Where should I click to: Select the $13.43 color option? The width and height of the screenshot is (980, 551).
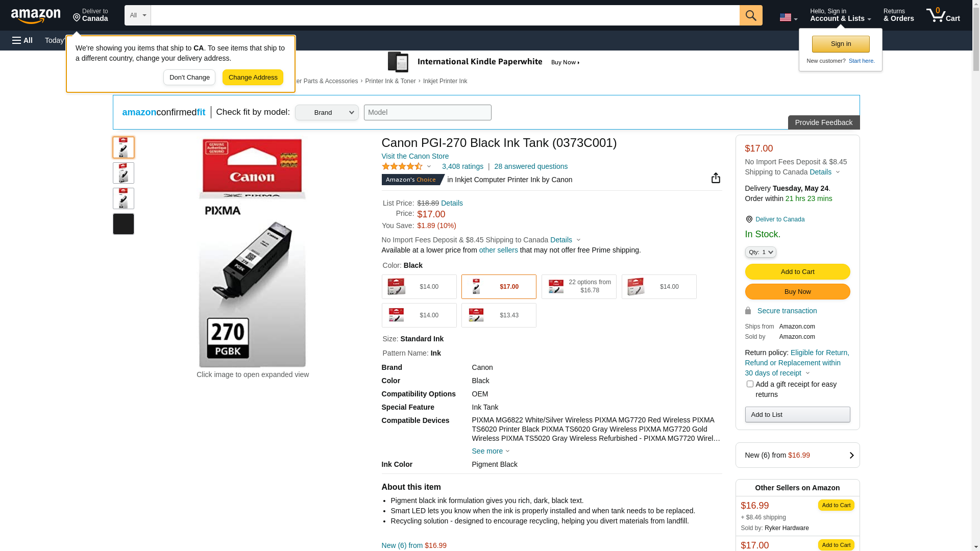click(499, 315)
